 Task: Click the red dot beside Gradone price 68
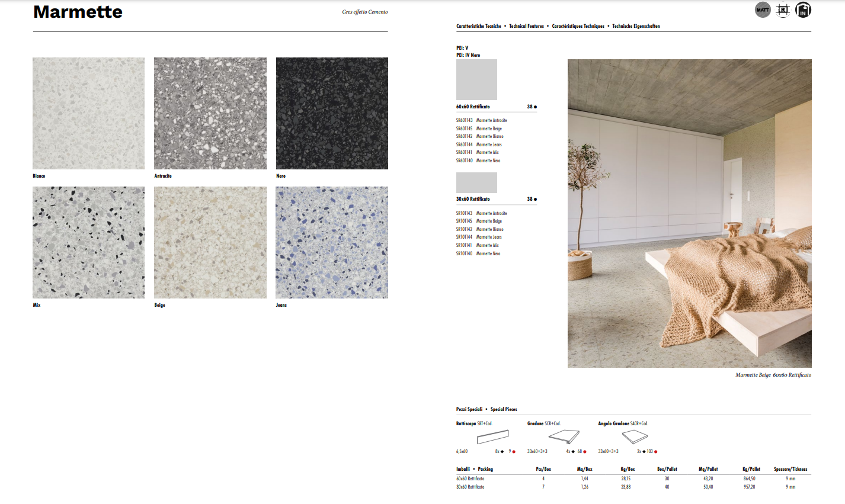585,452
